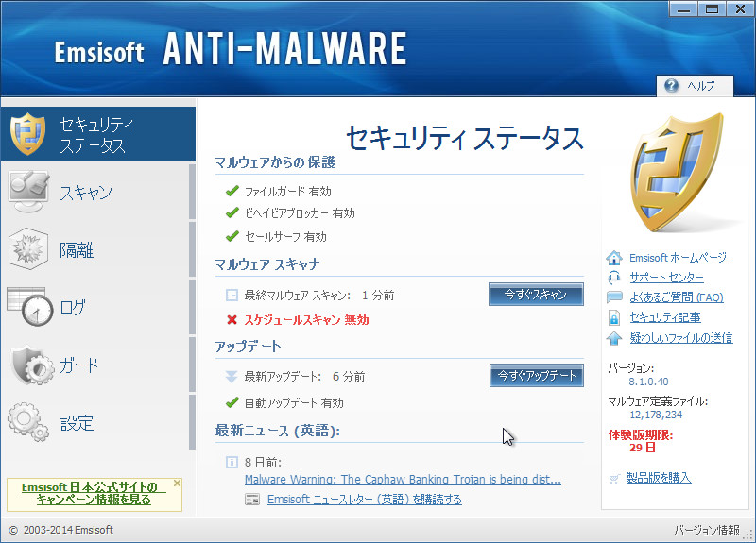756x543 pixels.
Task: Open the ガード section in sidebar
Action: (x=98, y=365)
